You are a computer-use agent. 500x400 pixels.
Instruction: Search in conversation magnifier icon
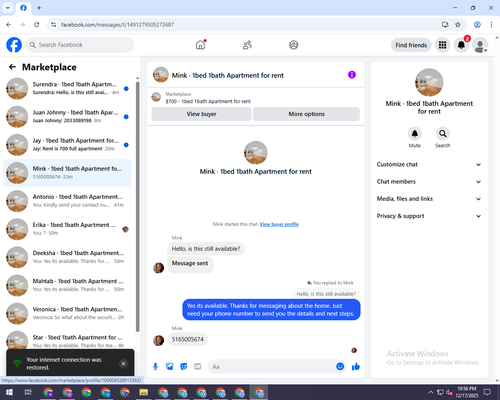(443, 134)
